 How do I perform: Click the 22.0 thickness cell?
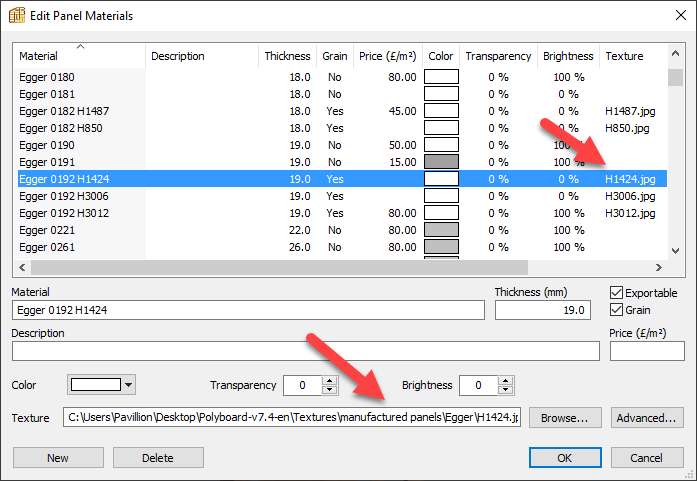(300, 230)
